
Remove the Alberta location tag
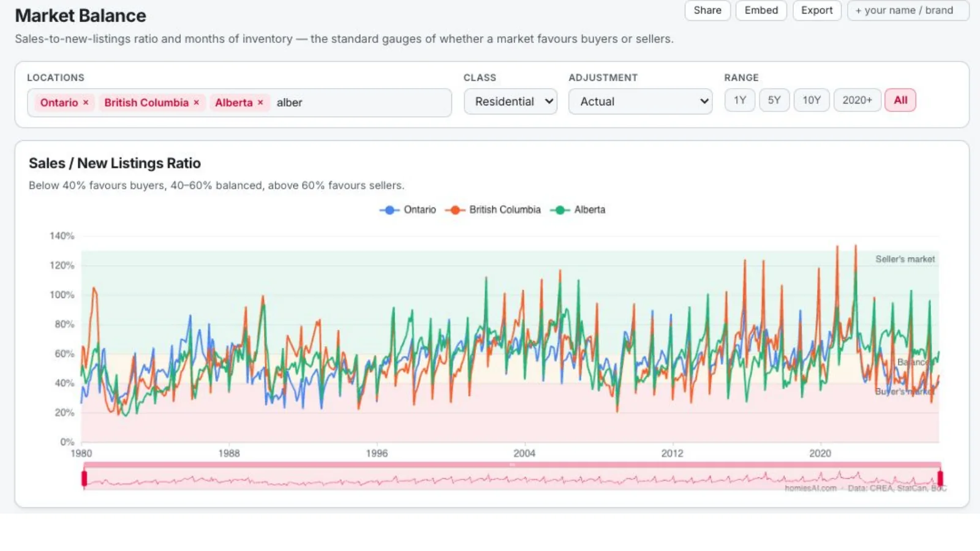[x=260, y=103]
